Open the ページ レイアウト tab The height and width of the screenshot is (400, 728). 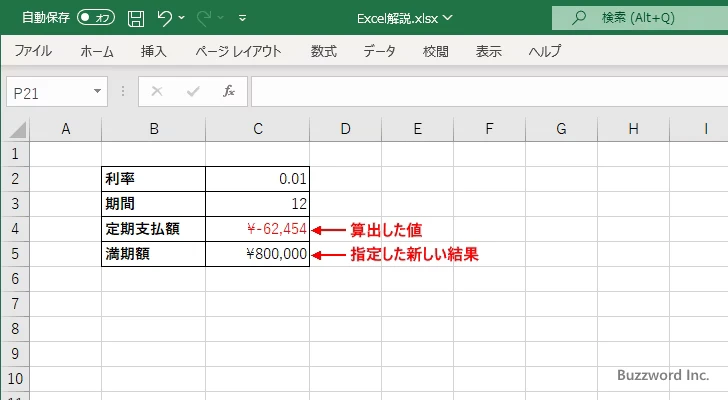(238, 51)
